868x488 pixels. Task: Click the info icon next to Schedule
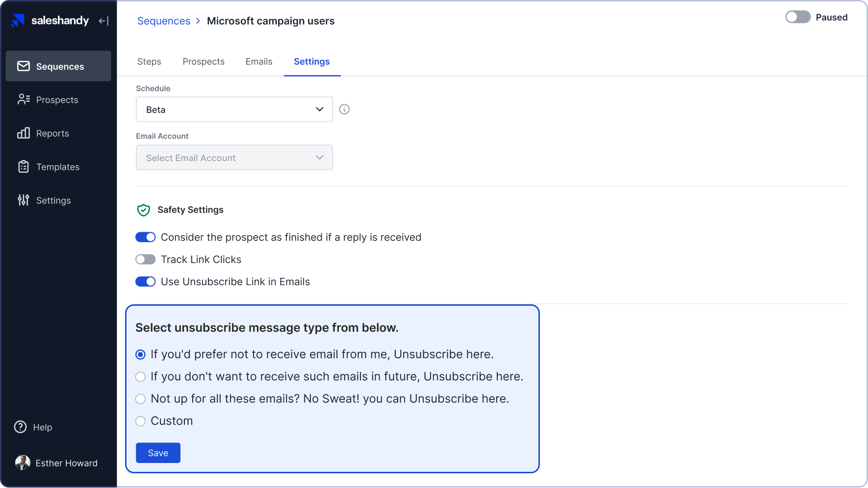coord(344,109)
